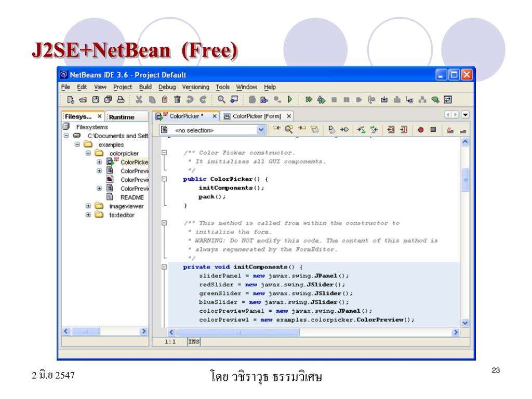Collapse the C:\Documents and Sett node
Screen dimensions: 532x399
[x=66, y=136]
